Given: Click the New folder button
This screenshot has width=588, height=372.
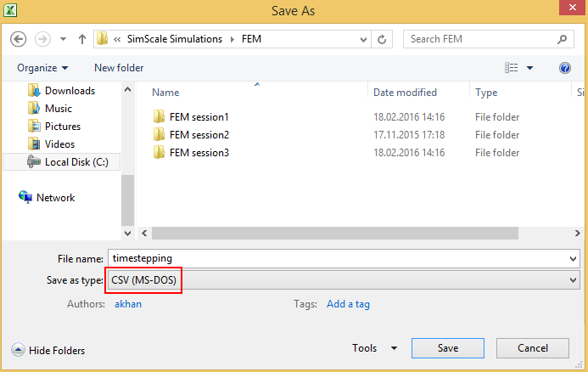Looking at the screenshot, I should (119, 68).
